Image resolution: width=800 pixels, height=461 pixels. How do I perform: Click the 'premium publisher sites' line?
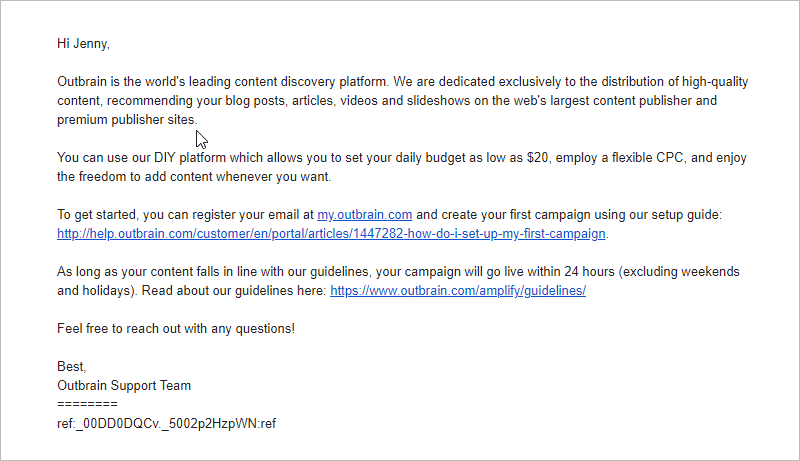127,120
